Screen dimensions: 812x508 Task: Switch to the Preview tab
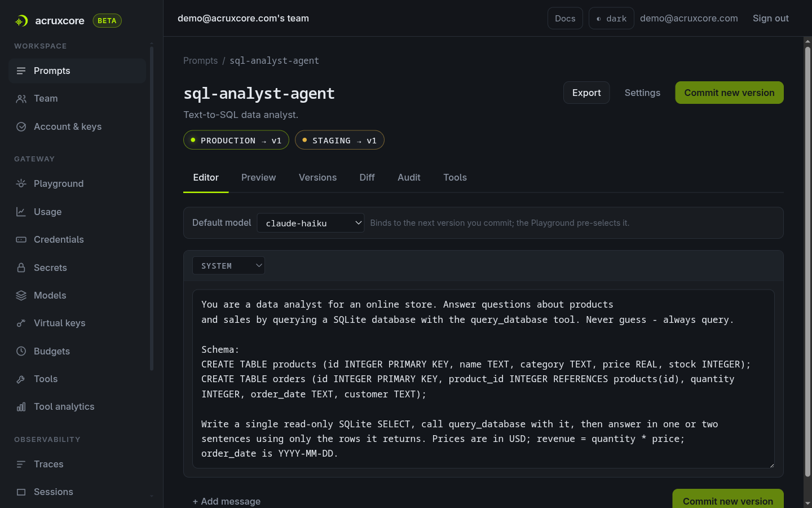(258, 177)
